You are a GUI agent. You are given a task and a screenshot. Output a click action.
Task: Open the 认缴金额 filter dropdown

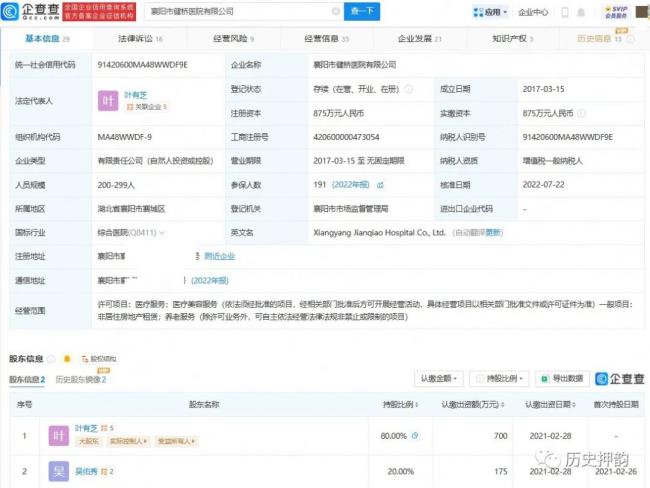(438, 379)
